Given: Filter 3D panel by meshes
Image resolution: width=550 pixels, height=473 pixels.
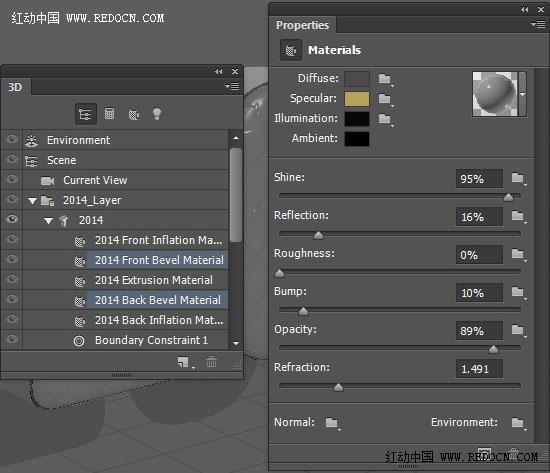Looking at the screenshot, I should [109, 114].
